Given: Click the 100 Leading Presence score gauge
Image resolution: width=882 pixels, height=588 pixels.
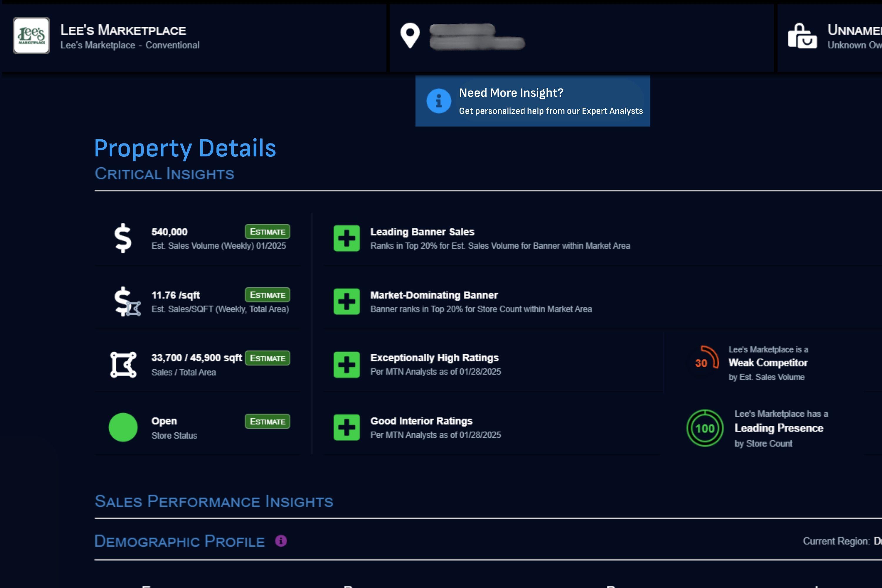Looking at the screenshot, I should coord(705,428).
